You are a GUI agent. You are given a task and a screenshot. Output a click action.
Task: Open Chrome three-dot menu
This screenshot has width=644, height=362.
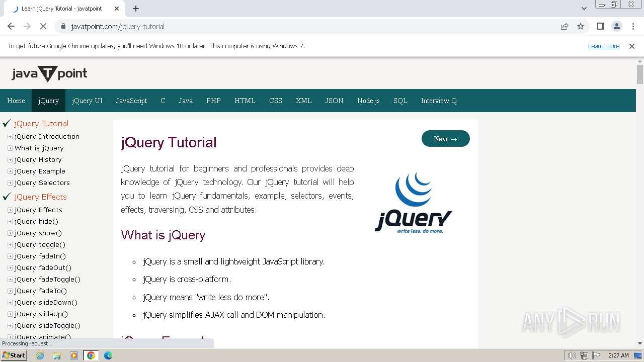632,26
